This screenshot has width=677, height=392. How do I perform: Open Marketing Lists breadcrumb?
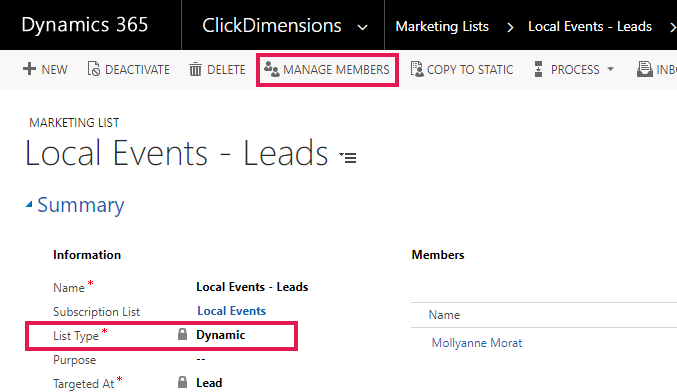point(442,27)
